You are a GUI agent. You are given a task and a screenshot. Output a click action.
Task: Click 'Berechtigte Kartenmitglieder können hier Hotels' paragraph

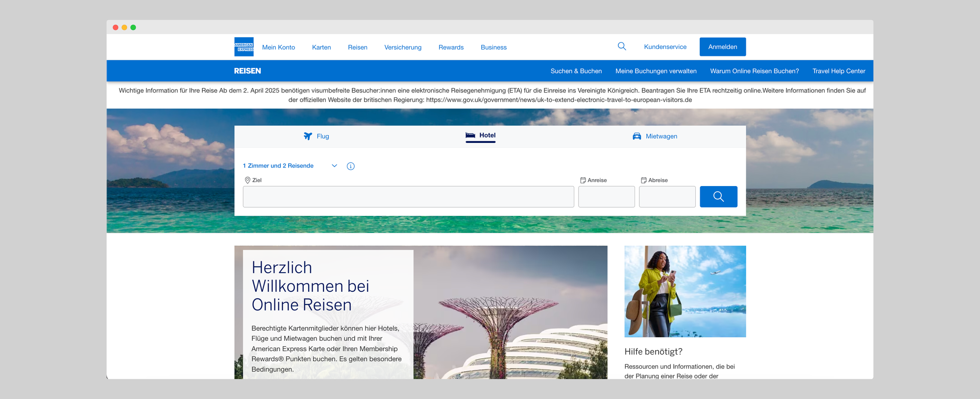tap(327, 349)
